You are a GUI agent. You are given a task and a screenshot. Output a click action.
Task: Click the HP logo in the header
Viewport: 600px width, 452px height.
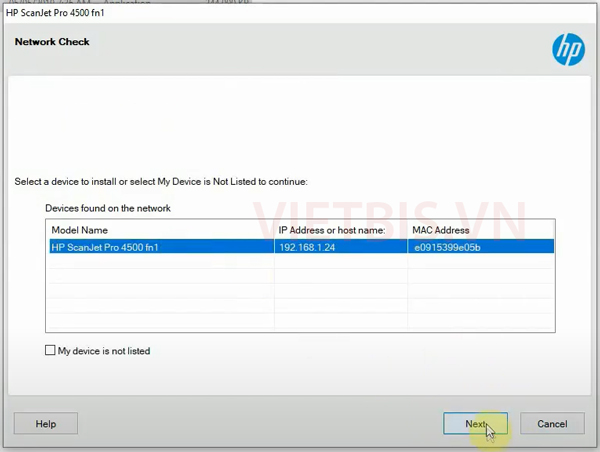(567, 47)
